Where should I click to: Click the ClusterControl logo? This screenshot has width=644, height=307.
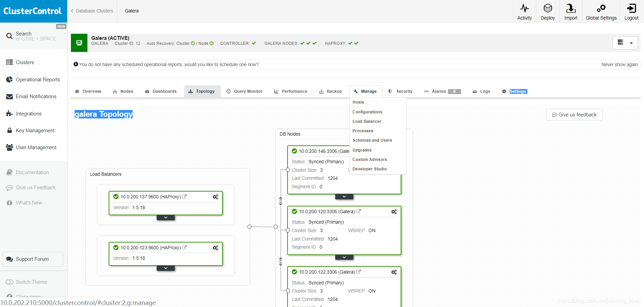click(33, 11)
